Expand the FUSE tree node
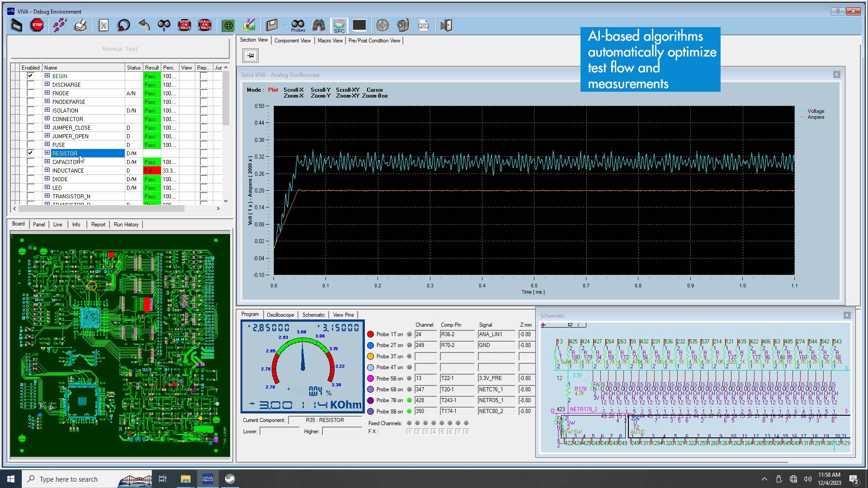This screenshot has width=868, height=488. 47,145
